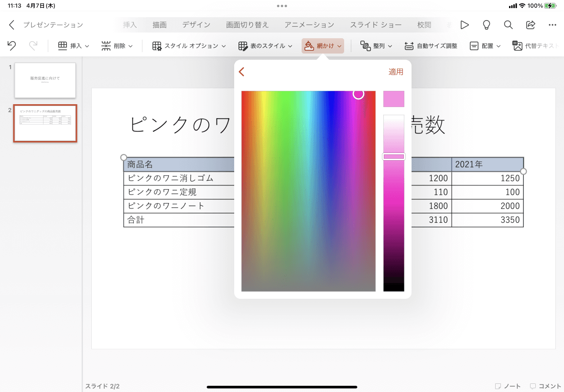Open the コメント comments pane

tap(545, 386)
